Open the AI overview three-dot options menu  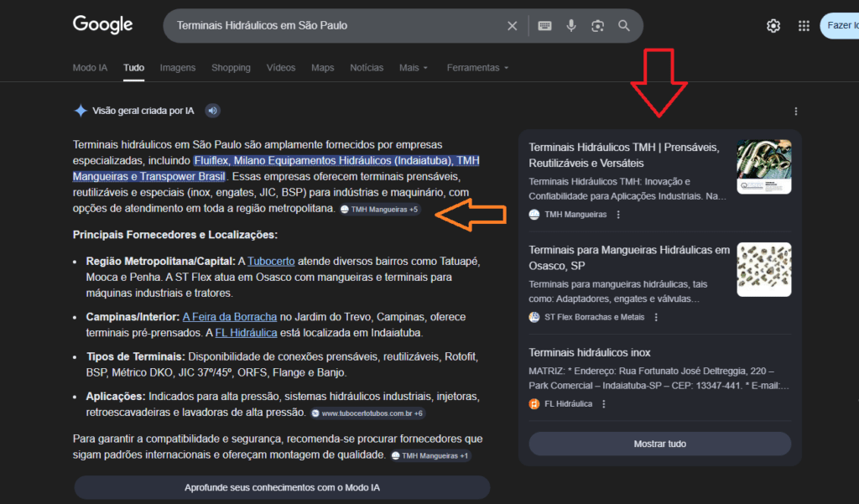[795, 111]
